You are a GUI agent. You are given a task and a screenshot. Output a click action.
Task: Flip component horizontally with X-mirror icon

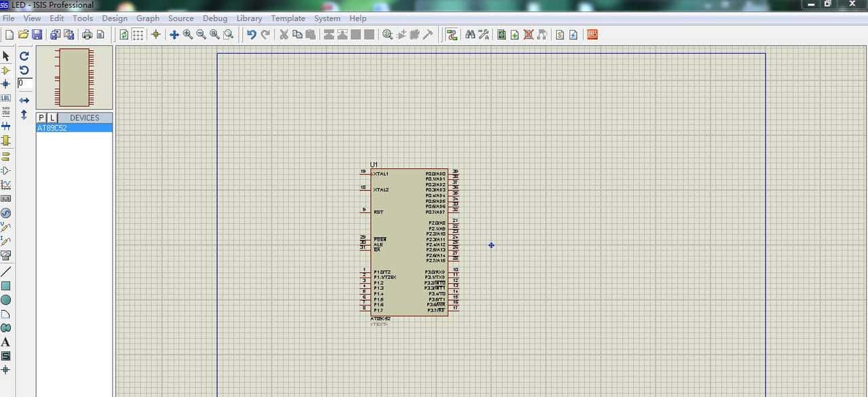pos(24,100)
